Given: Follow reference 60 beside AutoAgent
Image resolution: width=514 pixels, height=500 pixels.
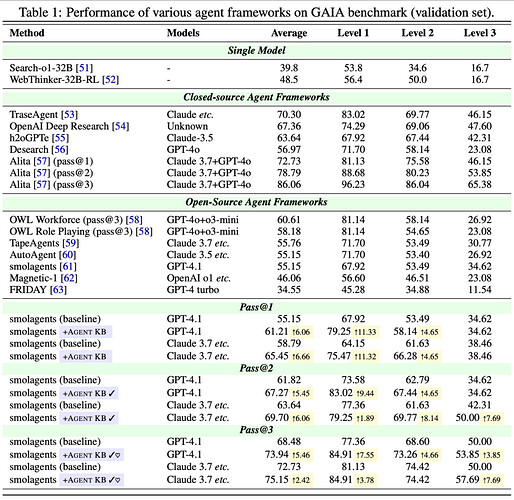Looking at the screenshot, I should [67, 255].
